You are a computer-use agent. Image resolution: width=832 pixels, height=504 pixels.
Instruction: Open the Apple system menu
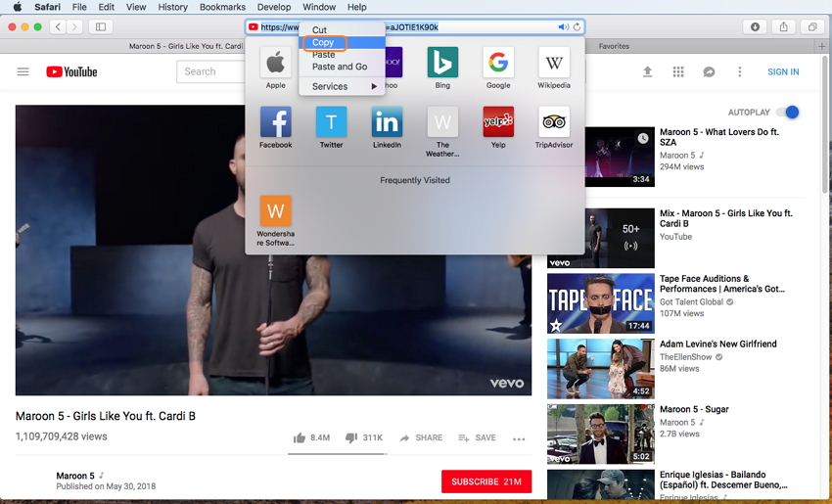[17, 7]
